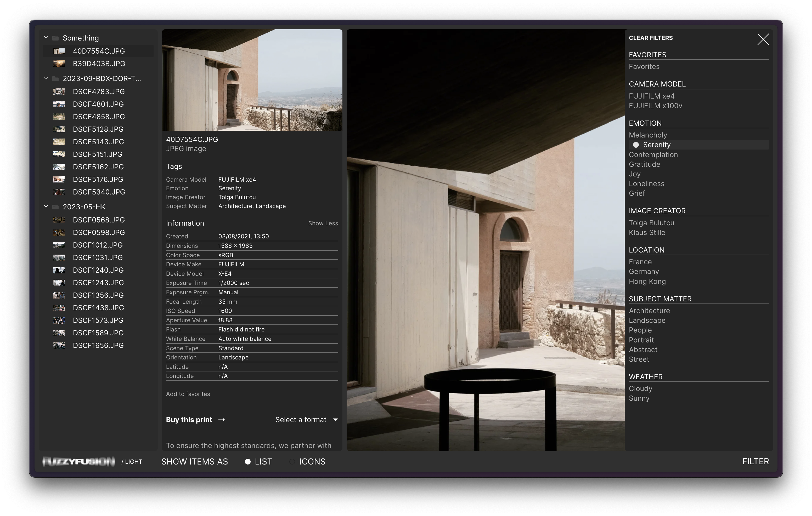Collapse the Something folder chevron

click(x=46, y=38)
